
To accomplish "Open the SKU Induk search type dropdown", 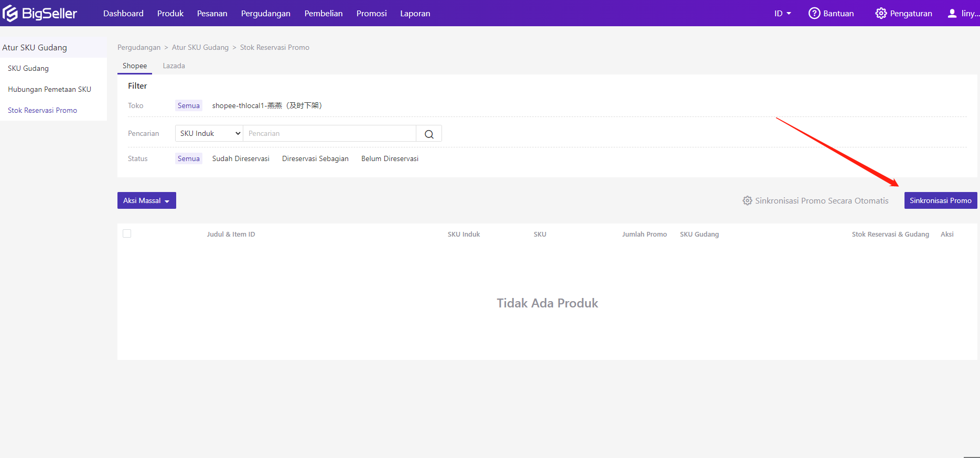I will pos(209,133).
